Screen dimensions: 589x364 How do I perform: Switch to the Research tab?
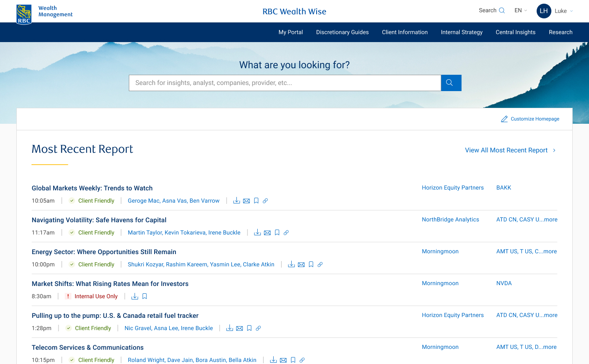click(560, 32)
